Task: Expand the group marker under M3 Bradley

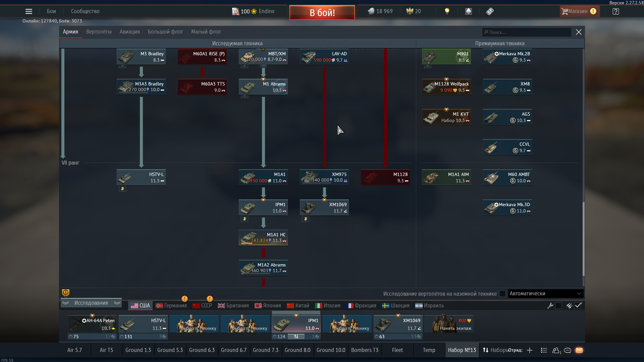Action: pyautogui.click(x=122, y=66)
